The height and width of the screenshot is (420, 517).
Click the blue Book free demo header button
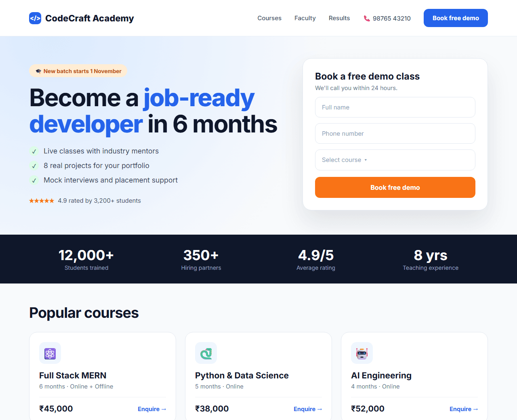(x=456, y=18)
